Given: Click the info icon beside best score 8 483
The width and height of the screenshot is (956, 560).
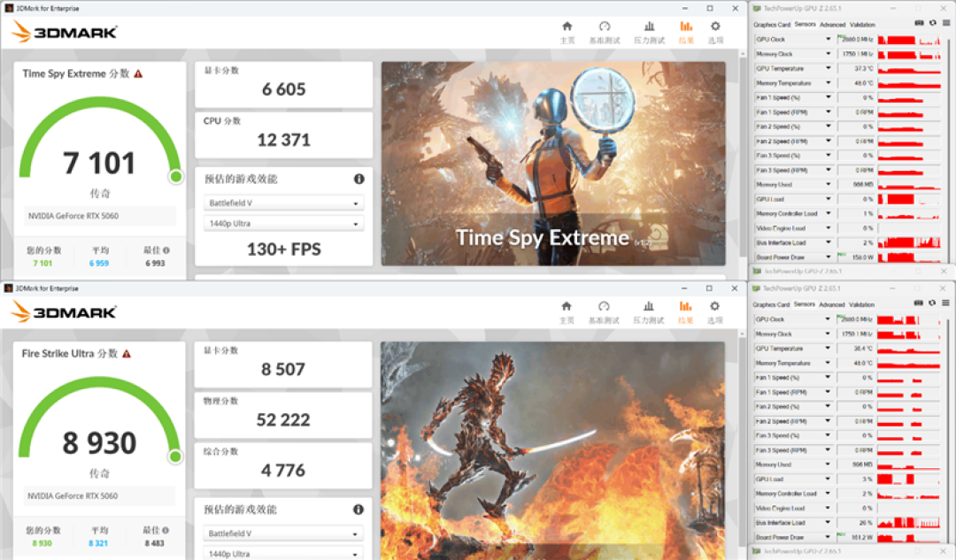Looking at the screenshot, I should [x=166, y=530].
